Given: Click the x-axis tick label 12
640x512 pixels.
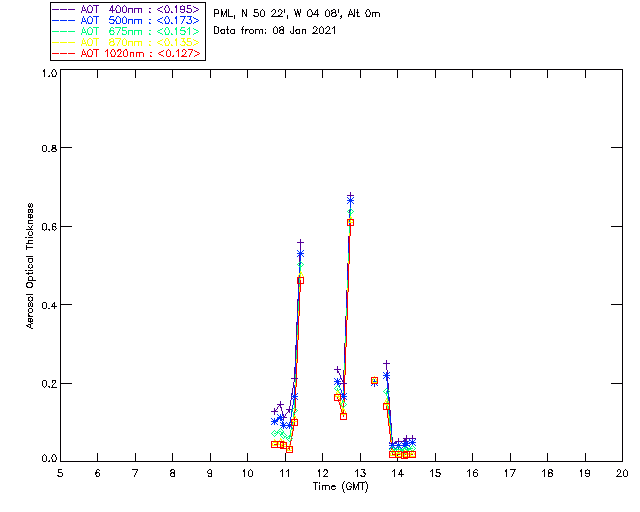Looking at the screenshot, I should (x=322, y=473).
